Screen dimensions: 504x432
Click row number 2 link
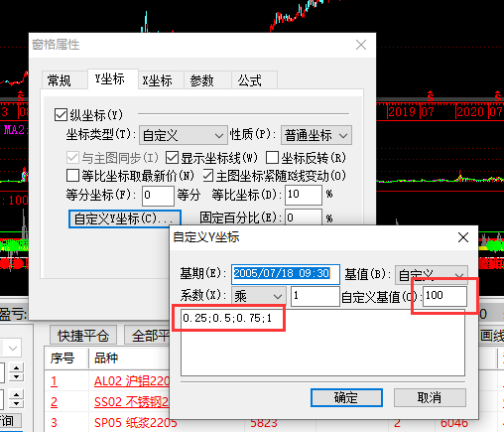[54, 402]
